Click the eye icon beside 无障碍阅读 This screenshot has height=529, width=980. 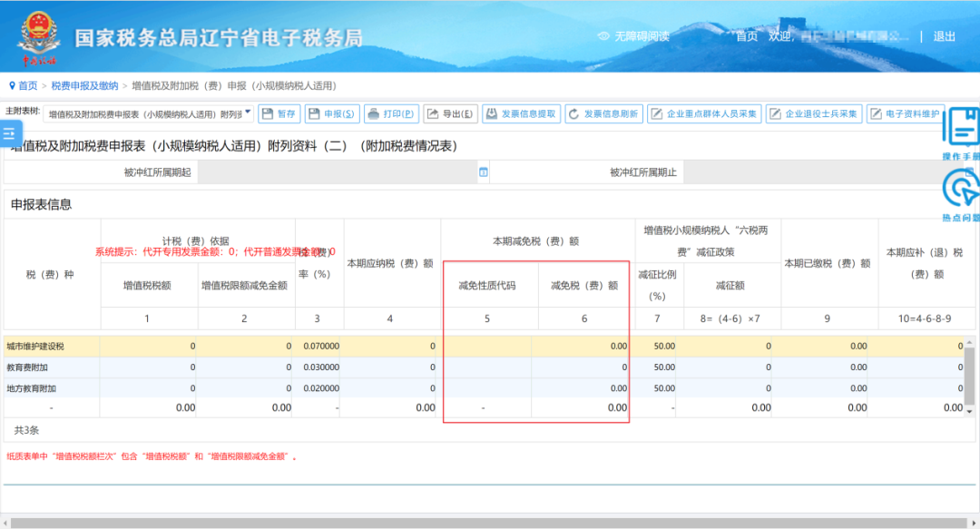[603, 36]
